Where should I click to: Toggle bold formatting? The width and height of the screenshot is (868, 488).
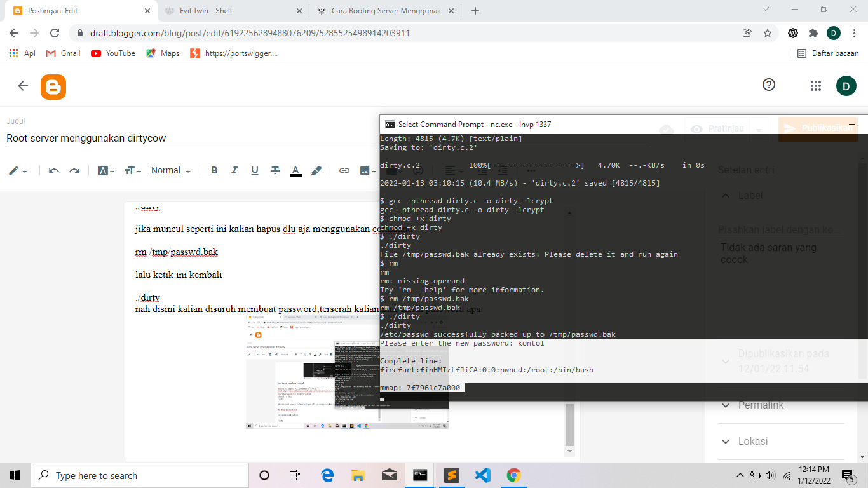pos(214,170)
